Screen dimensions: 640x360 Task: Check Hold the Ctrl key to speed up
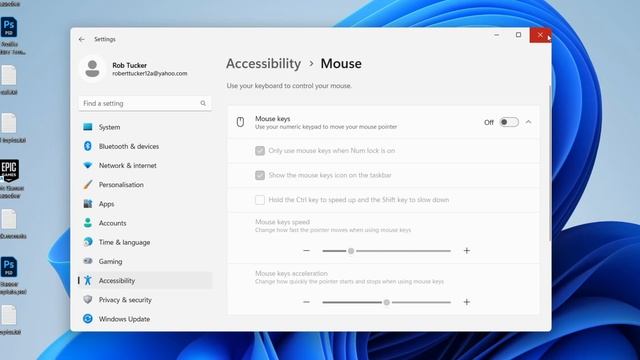[260, 200]
